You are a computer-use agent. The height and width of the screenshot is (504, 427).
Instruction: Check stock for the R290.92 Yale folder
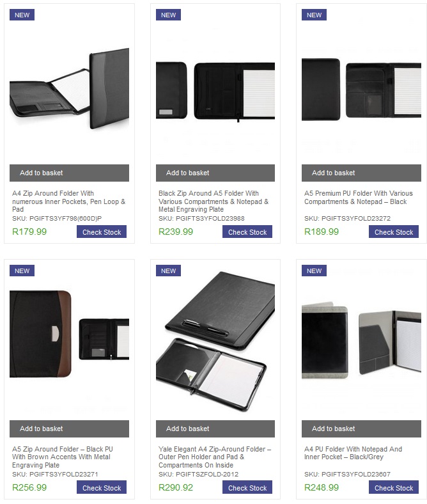pos(247,487)
